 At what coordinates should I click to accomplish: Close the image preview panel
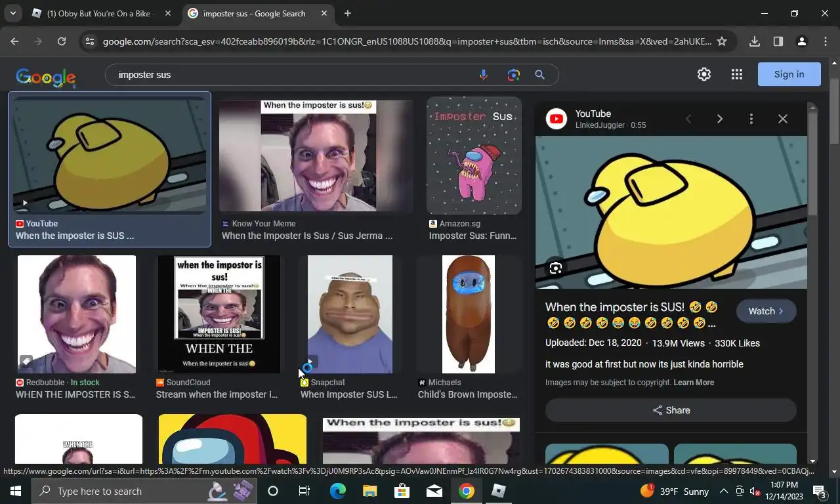click(x=783, y=119)
